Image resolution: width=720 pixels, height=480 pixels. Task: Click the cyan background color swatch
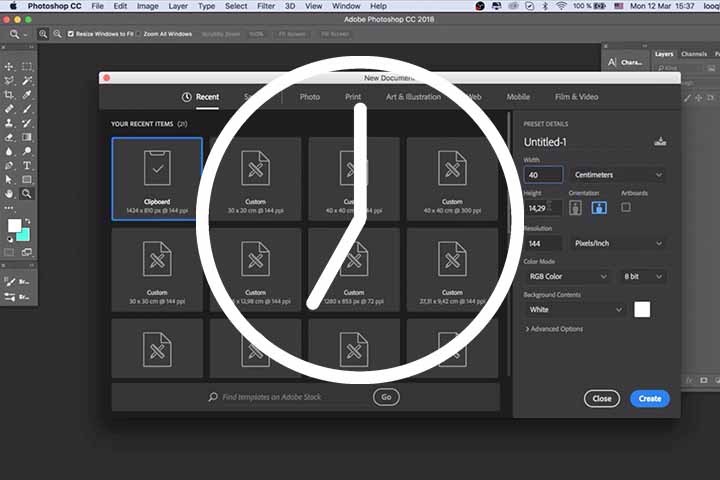point(24,235)
